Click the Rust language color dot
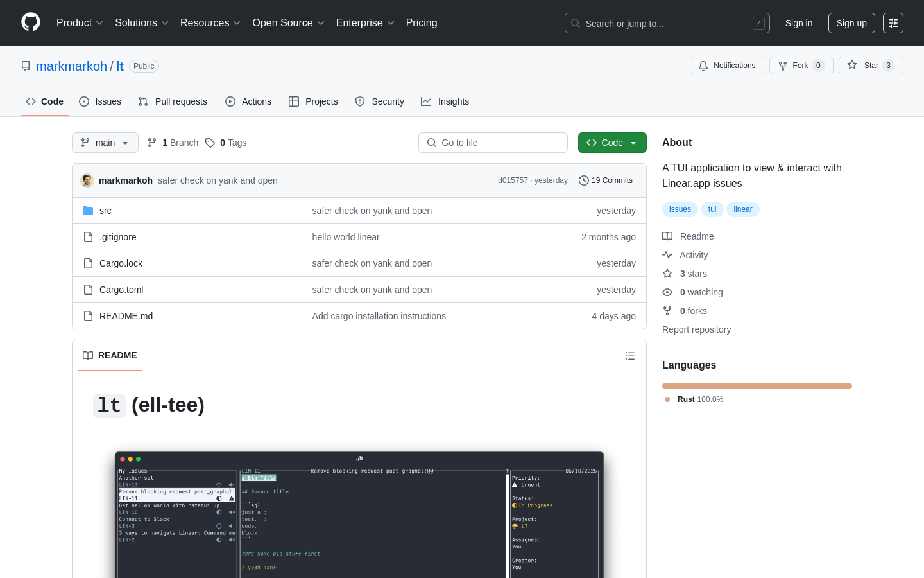Viewport: 924px width, 578px height. click(x=667, y=399)
